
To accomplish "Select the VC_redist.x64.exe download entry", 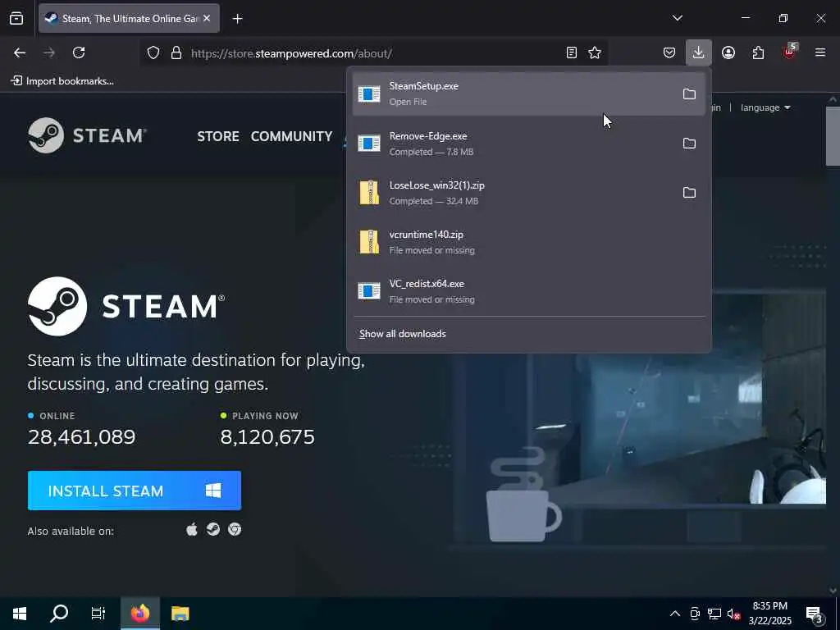I will coord(529,291).
